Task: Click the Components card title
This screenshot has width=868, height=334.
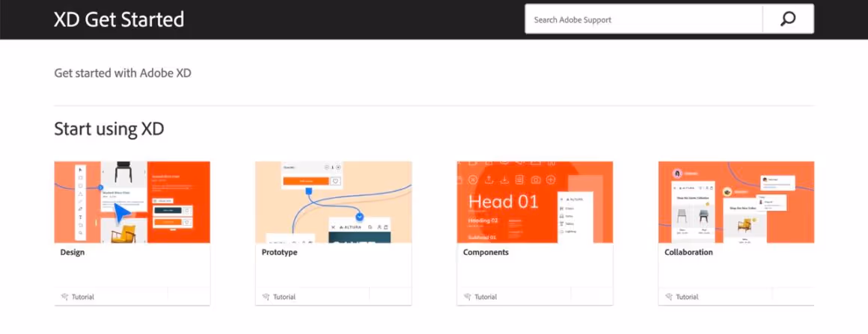Action: [486, 252]
